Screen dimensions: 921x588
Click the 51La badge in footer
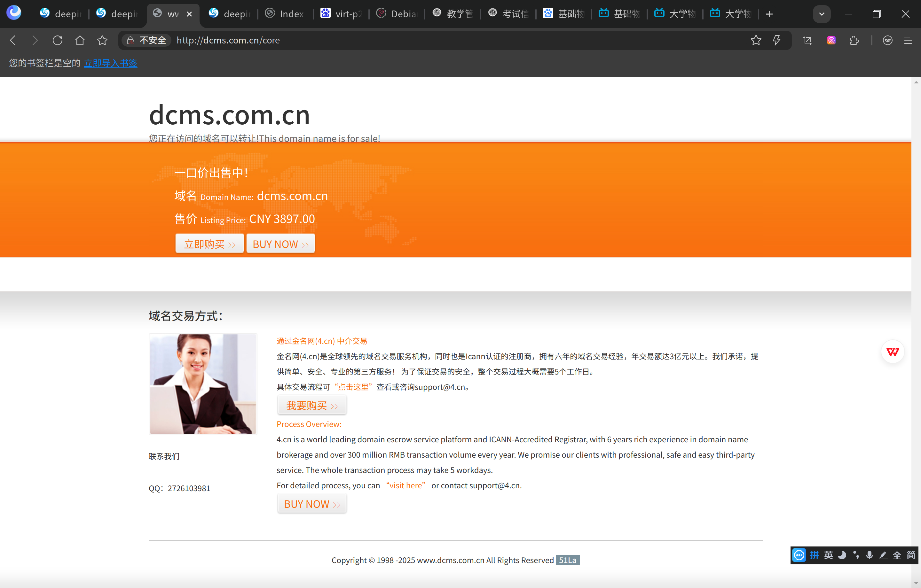(x=568, y=560)
